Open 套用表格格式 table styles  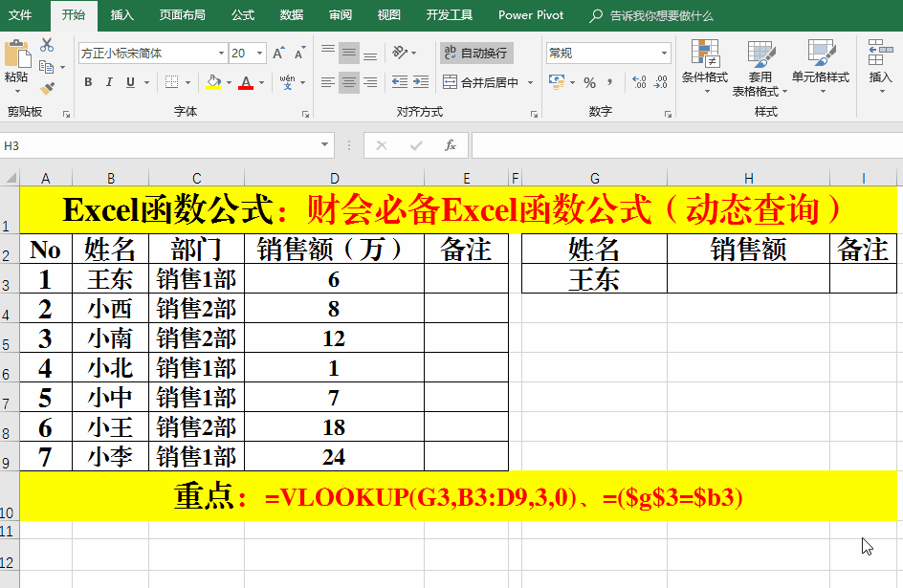coord(760,67)
